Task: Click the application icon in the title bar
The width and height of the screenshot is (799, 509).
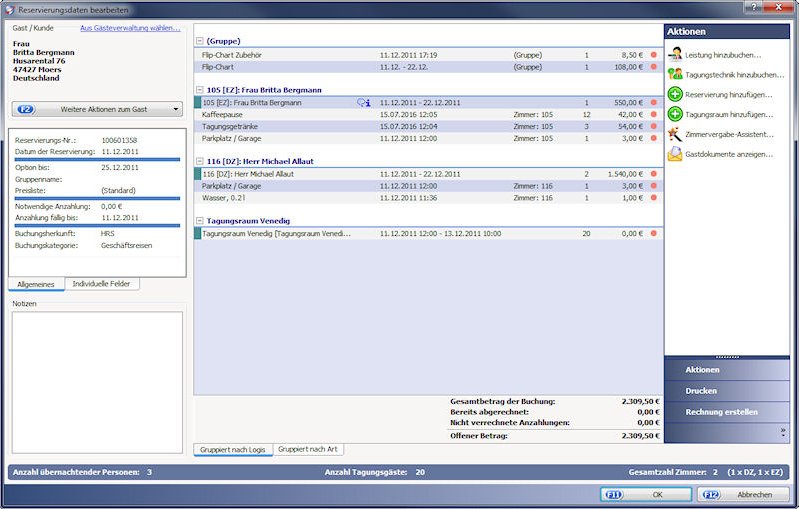Action: (x=10, y=10)
